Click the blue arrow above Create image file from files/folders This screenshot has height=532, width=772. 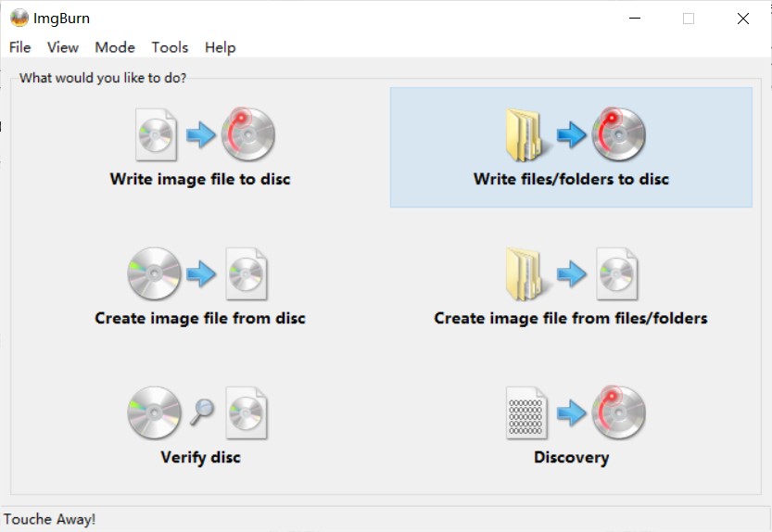(572, 273)
